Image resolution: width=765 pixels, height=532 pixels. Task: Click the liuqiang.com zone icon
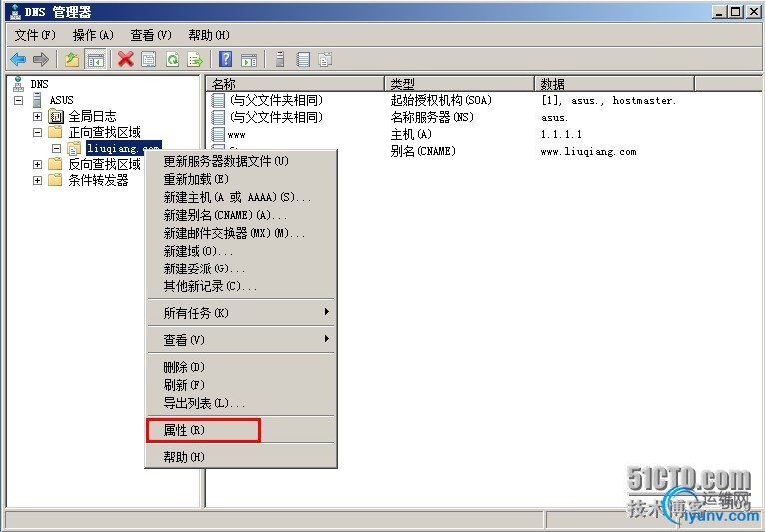(74, 148)
